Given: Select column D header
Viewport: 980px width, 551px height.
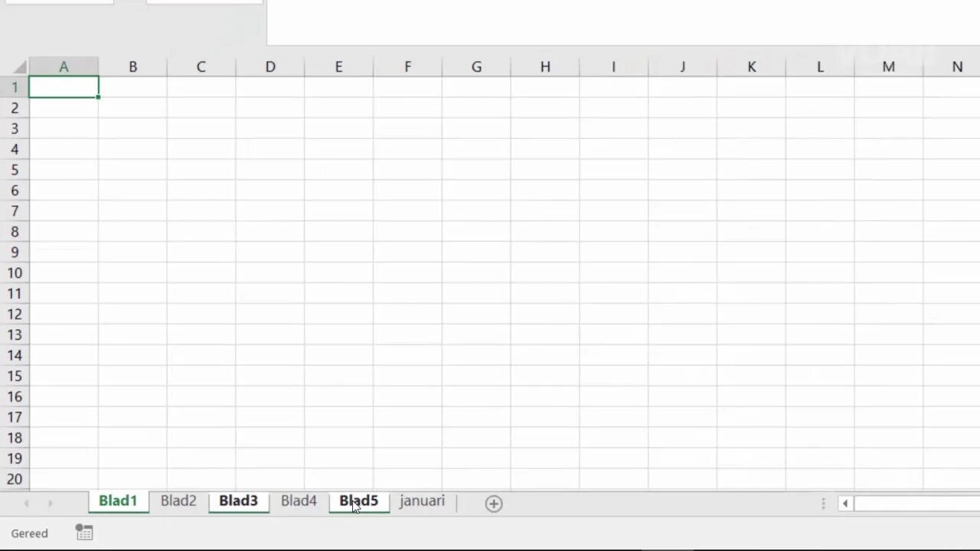Looking at the screenshot, I should point(269,67).
